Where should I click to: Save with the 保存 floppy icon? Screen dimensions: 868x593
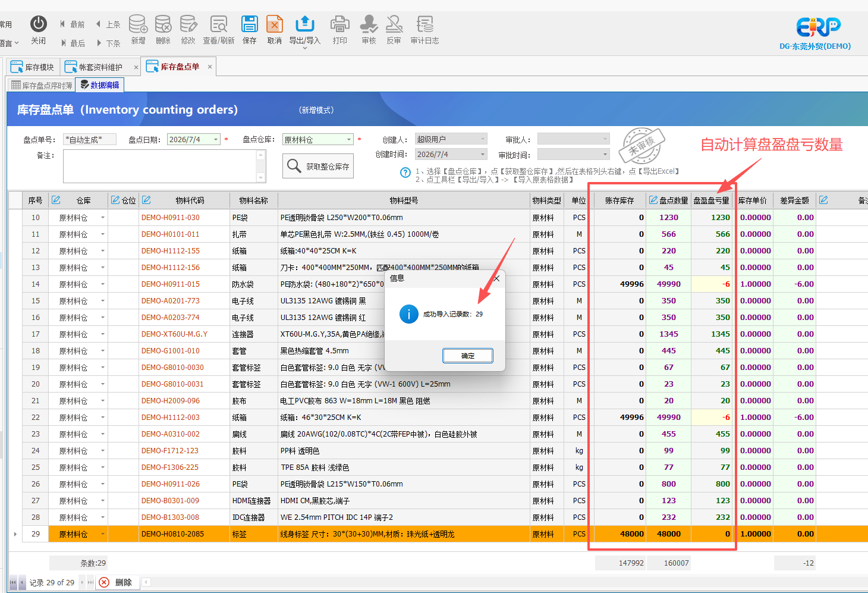(250, 24)
